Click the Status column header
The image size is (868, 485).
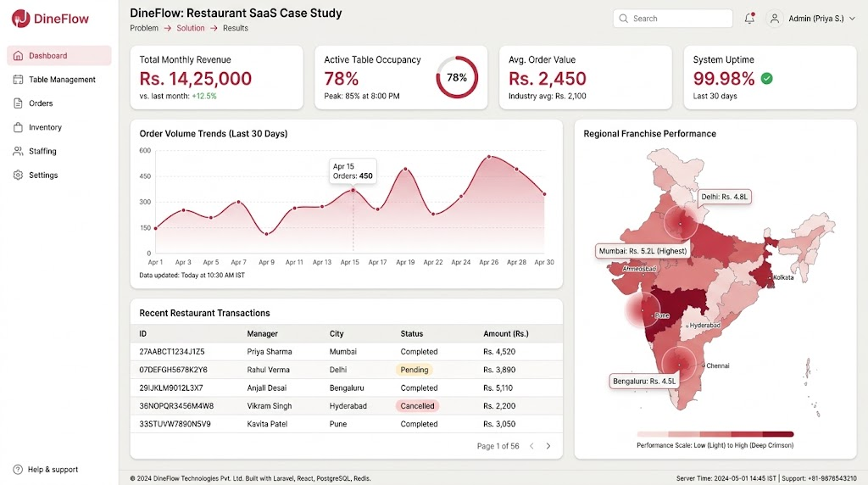pyautogui.click(x=412, y=334)
